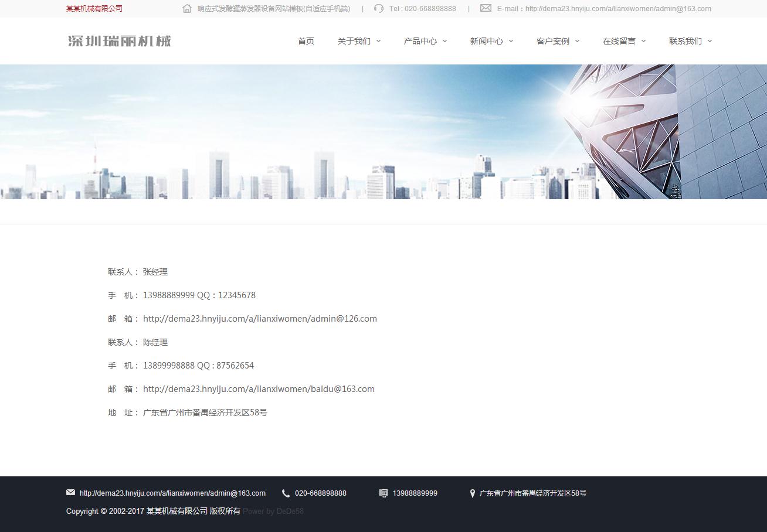Screen dimensions: 767x532
Task: Click the Power by DeDe58 footer link
Action: point(273,511)
